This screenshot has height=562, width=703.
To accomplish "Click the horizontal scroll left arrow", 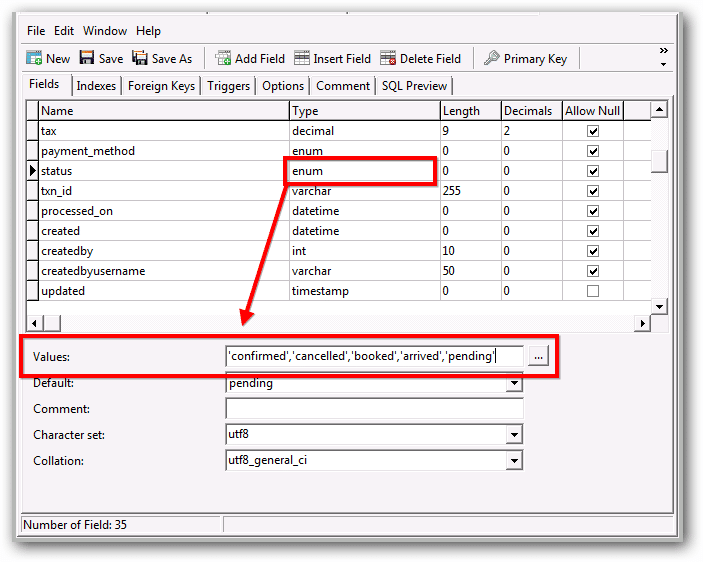I will [35, 323].
